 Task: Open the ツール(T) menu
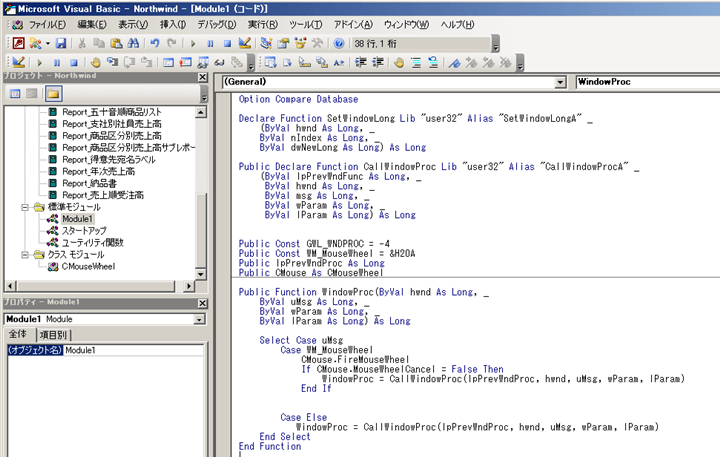(304, 23)
